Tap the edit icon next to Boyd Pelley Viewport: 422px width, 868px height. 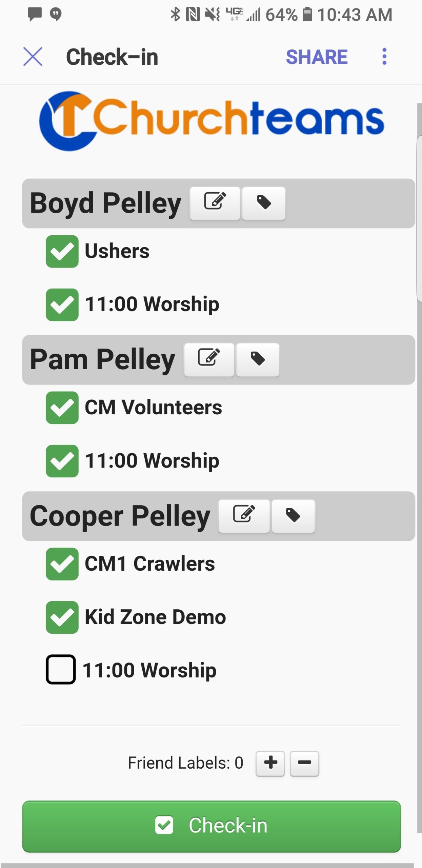(x=215, y=203)
